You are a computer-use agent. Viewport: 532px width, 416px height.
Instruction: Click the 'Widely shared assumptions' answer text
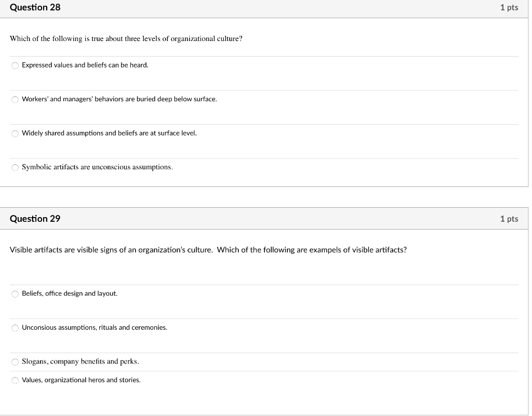pos(109,133)
